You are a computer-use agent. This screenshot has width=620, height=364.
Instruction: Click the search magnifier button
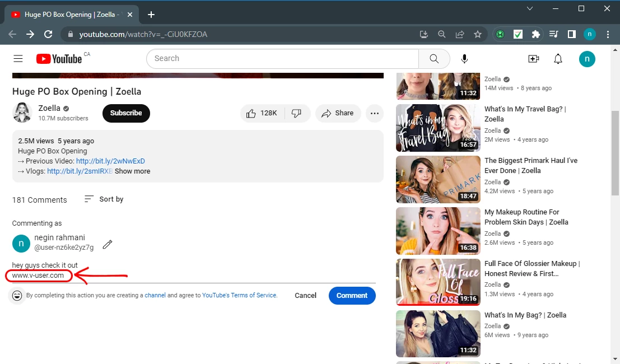tap(434, 59)
